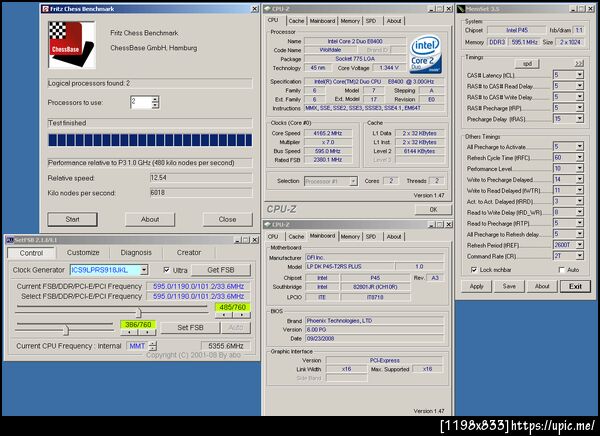
Task: Open the Refresh Period (tREF) dropdown
Action: click(x=580, y=245)
